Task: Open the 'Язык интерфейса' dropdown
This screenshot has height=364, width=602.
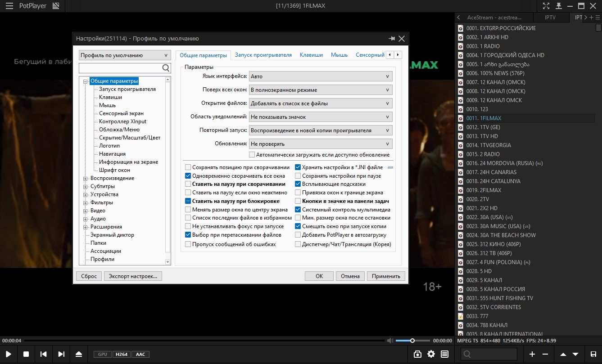Action: coord(321,76)
